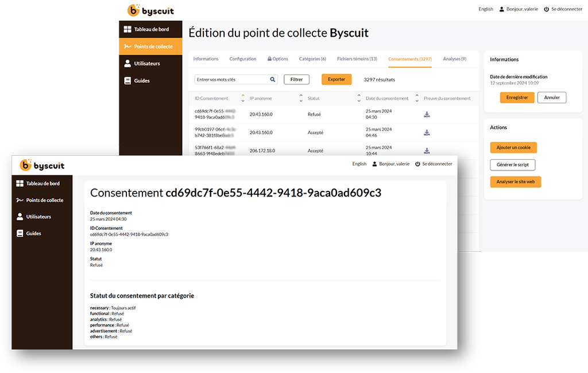Select Points de collecte in the back window sidebar
Image resolution: width=588 pixels, height=373 pixels.
point(150,47)
